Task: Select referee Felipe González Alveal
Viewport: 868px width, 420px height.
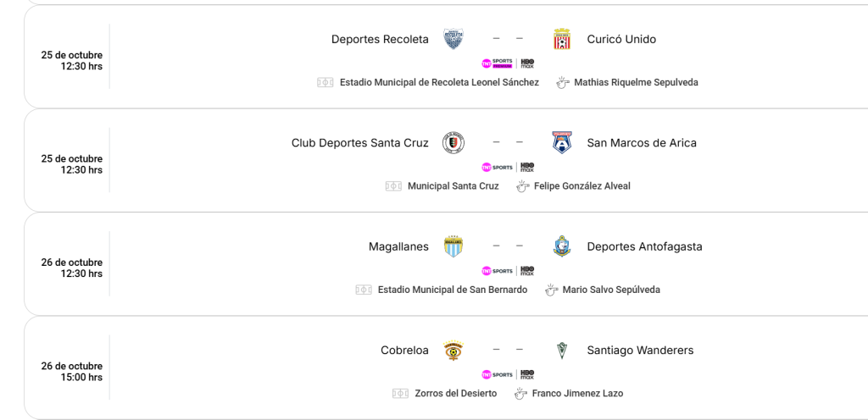Action: pyautogui.click(x=581, y=186)
